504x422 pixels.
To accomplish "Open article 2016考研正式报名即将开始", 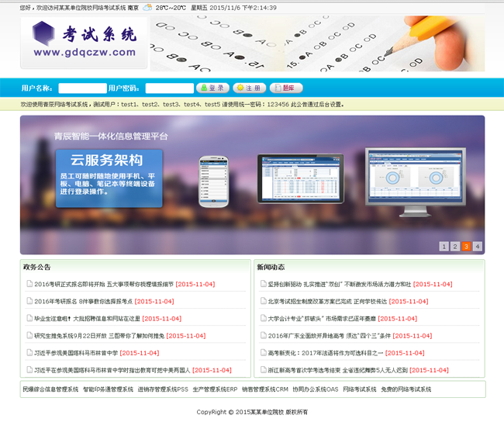I will point(104,284).
